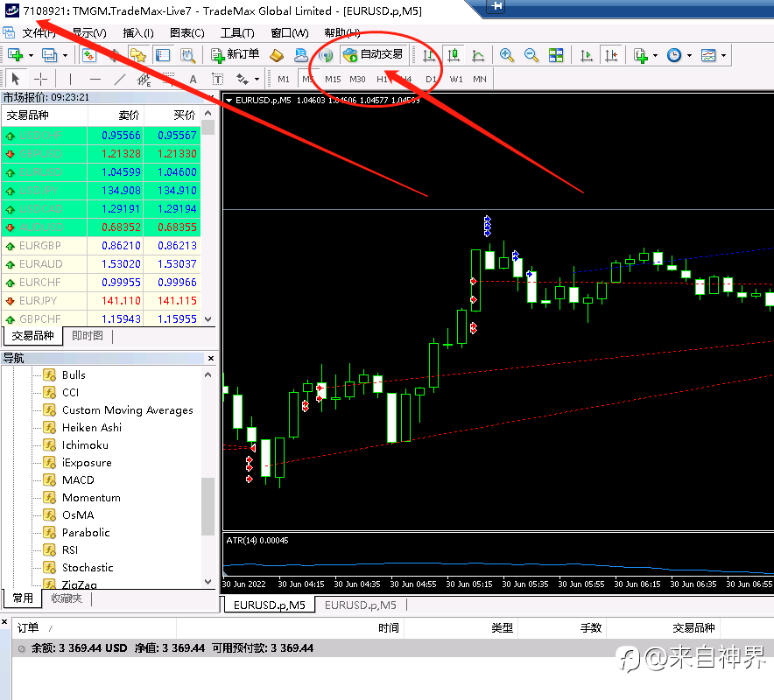This screenshot has width=774, height=700.
Task: Click the Navigator scrollbar thumb
Action: pos(208,506)
